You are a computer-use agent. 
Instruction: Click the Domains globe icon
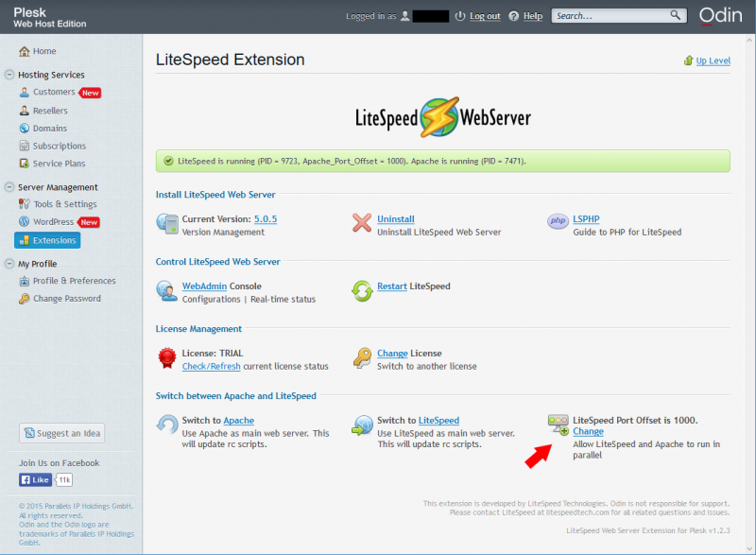[x=25, y=129]
